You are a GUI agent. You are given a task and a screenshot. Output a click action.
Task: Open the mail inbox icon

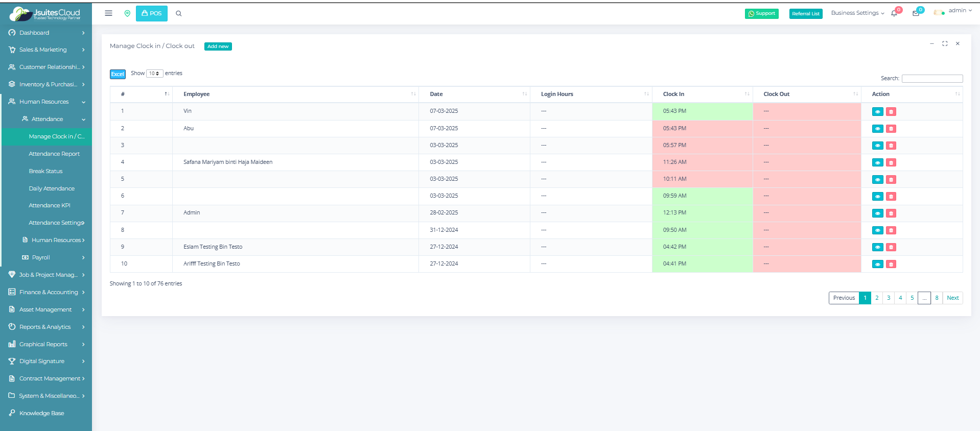point(916,13)
